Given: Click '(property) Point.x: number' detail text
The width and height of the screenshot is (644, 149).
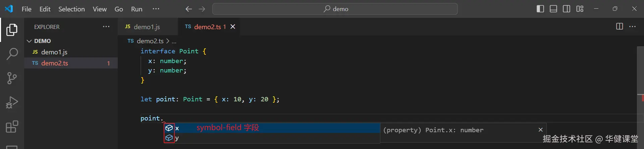Looking at the screenshot, I should (433, 130).
